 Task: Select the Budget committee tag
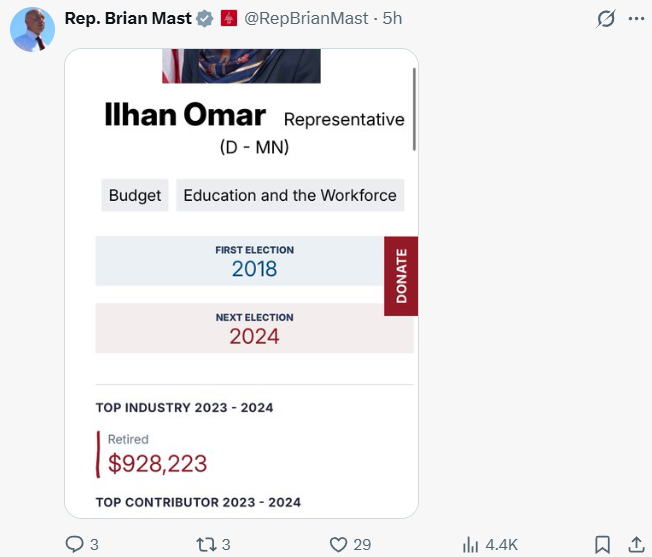tap(135, 195)
